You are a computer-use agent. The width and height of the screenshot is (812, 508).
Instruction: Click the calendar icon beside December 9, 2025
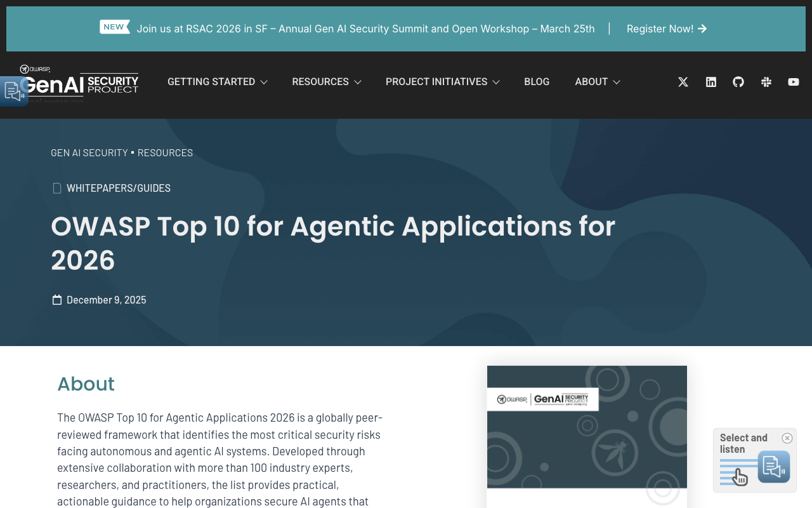(x=56, y=300)
